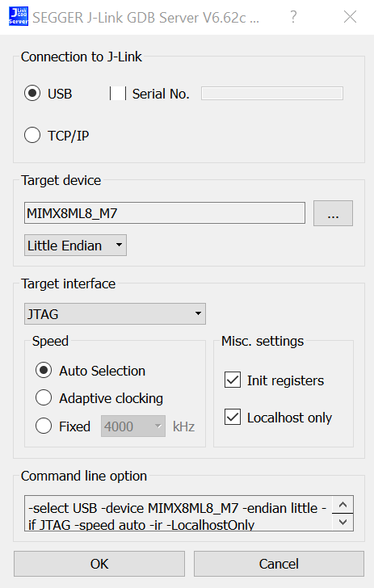Toggle the Localhost only checkbox
The image size is (374, 588).
click(233, 417)
